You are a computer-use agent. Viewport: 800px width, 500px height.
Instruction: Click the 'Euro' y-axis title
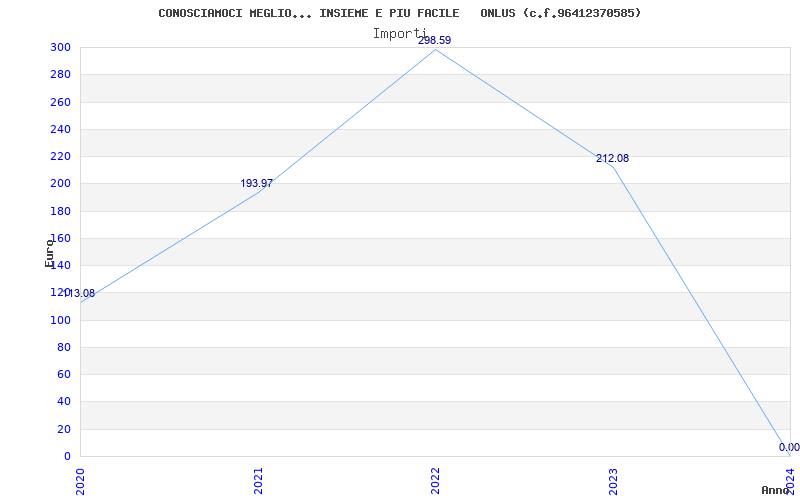pyautogui.click(x=49, y=253)
